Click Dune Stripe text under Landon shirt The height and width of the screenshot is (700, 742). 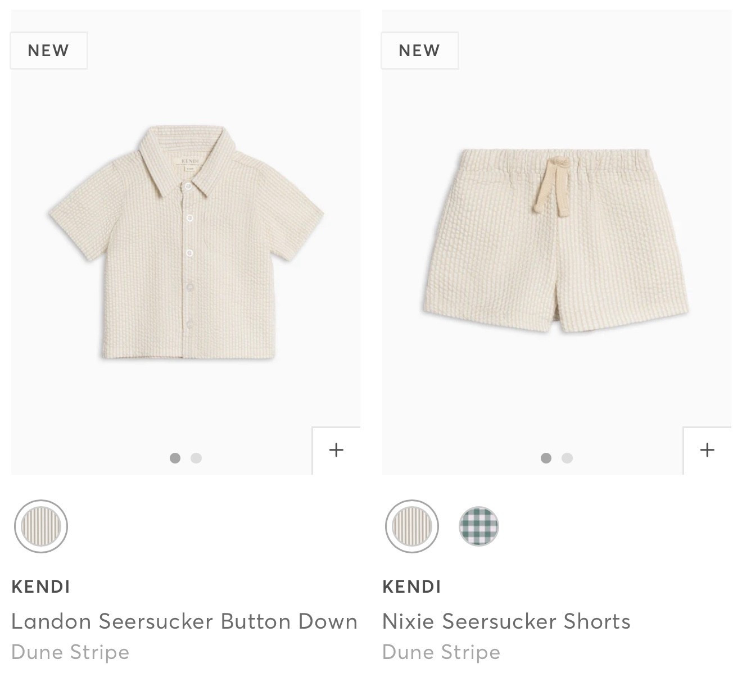pos(70,652)
